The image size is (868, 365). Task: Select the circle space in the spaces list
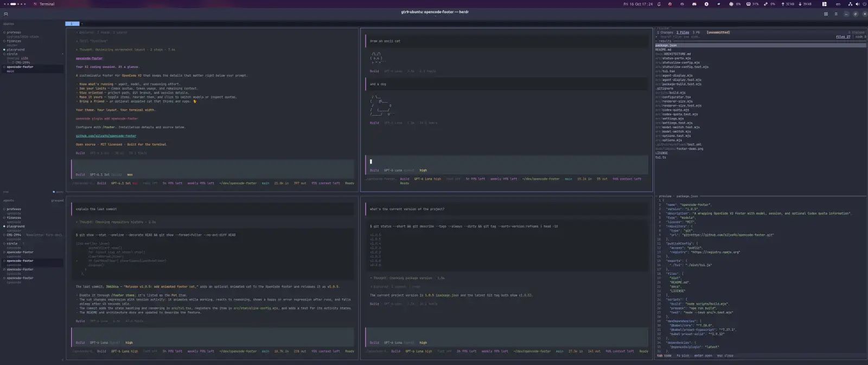12,54
